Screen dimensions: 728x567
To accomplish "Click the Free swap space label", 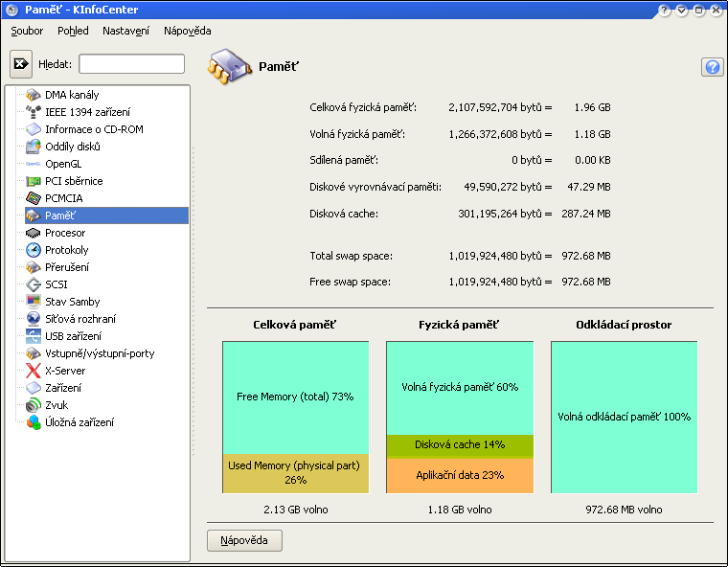I will tap(350, 282).
